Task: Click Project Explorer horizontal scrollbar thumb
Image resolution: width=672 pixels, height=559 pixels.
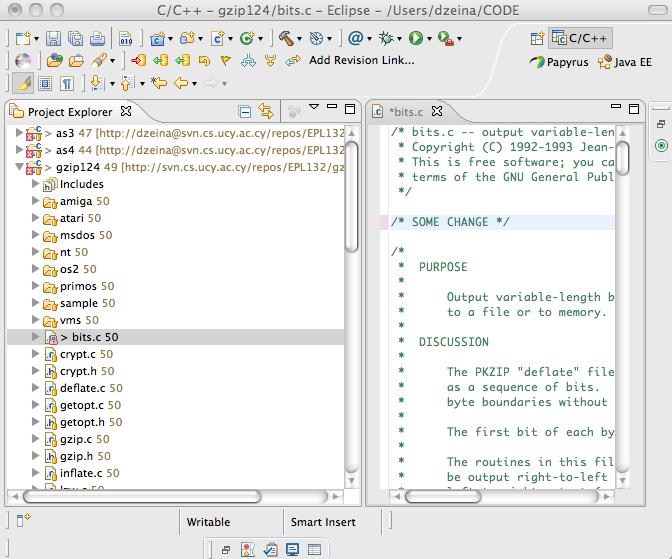Action: pyautogui.click(x=142, y=496)
